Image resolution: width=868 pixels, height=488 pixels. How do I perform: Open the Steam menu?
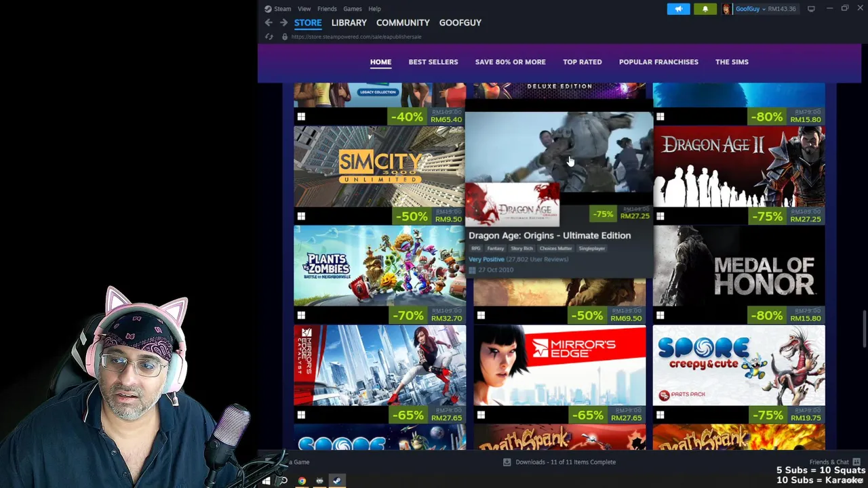(283, 9)
